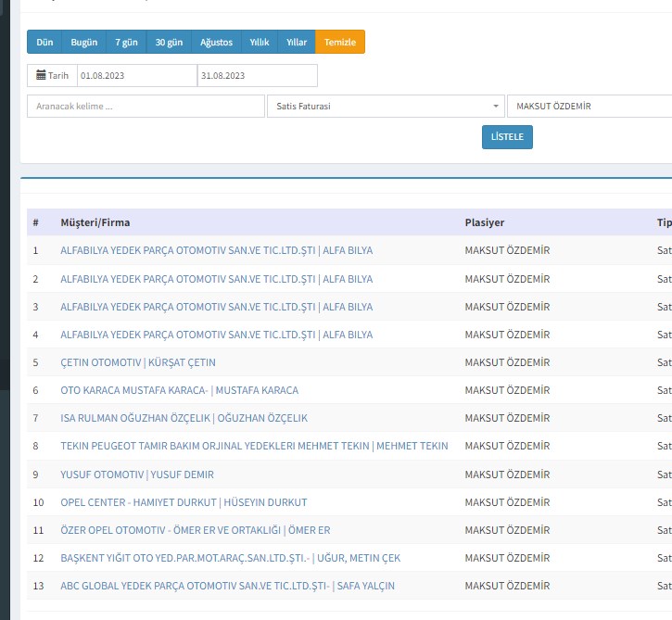Focus the Aranacak kelime search box
This screenshot has width=672, height=620.
coord(146,106)
